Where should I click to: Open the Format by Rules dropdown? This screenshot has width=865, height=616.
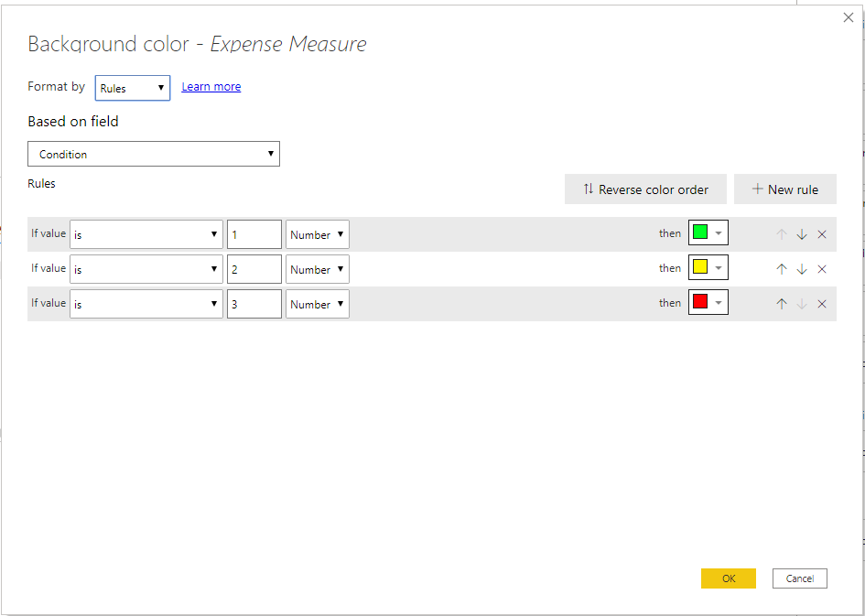coord(133,88)
